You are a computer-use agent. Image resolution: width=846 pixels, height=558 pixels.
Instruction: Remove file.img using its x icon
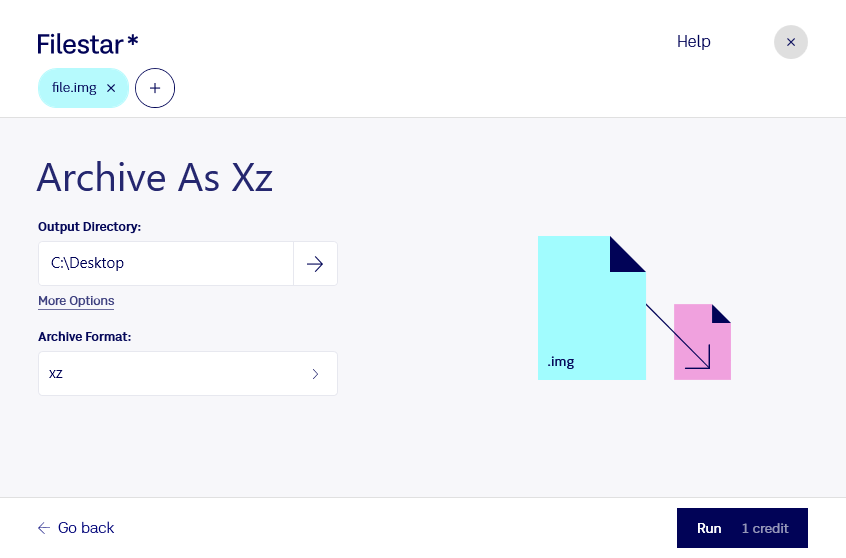(111, 88)
